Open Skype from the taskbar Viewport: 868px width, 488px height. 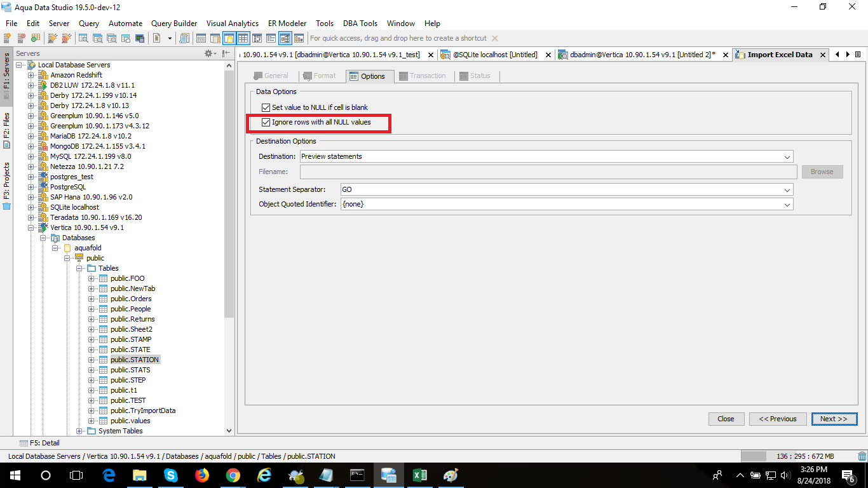pos(171,475)
